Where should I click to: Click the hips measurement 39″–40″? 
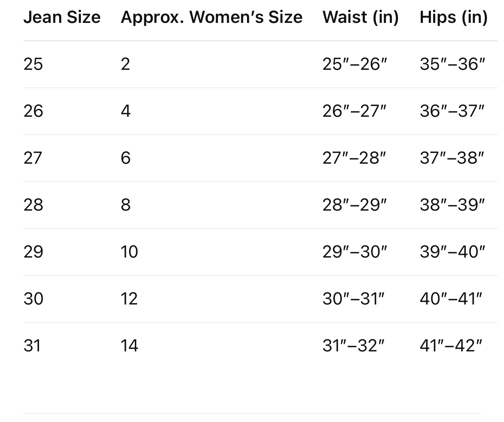(x=452, y=252)
